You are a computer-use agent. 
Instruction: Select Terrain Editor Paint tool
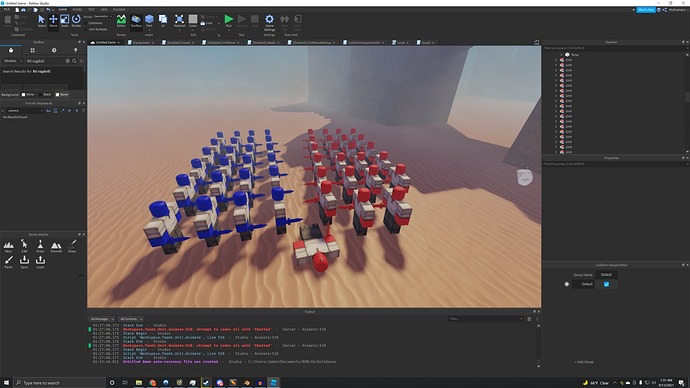click(x=8, y=262)
